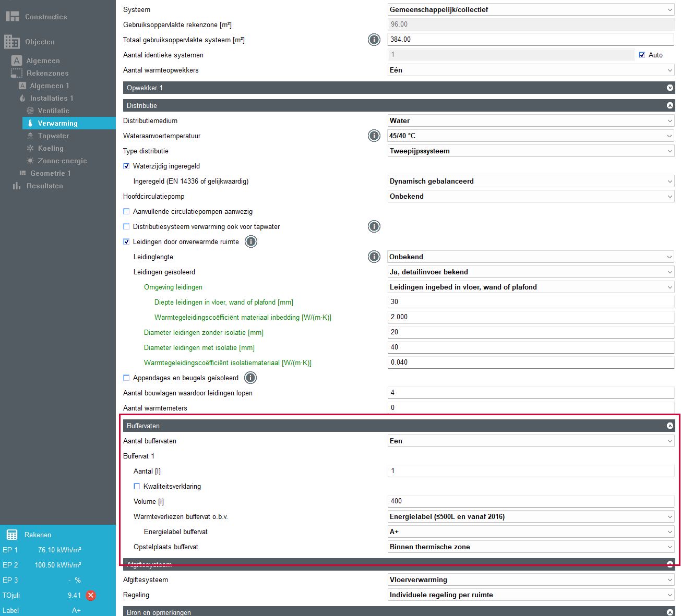Select Tapwater in the sidebar tree
Image resolution: width=681 pixels, height=616 pixels.
coord(53,136)
